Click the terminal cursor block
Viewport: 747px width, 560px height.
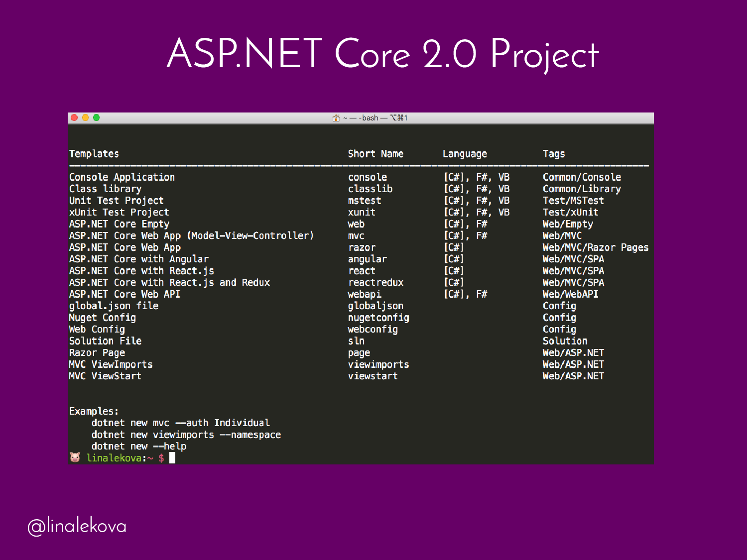coord(172,457)
